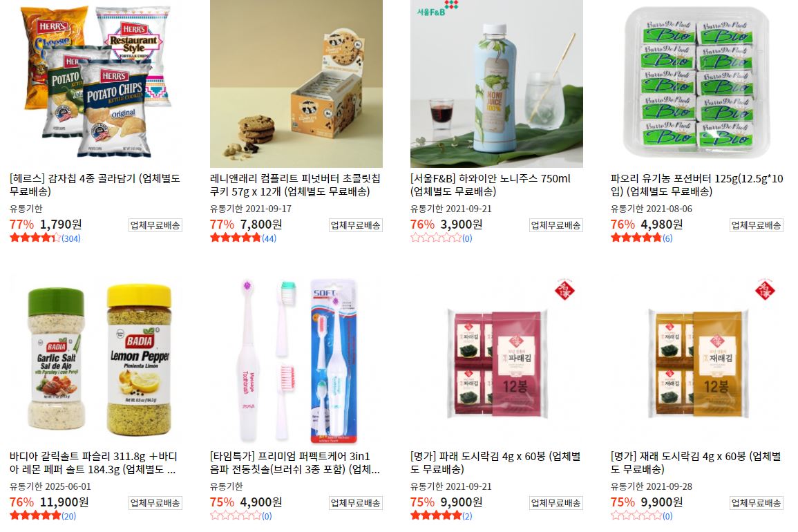Click 레니앤래리 컴플리트 피넛버터 쿠키 title
Screen dimensions: 798x532
coord(295,184)
